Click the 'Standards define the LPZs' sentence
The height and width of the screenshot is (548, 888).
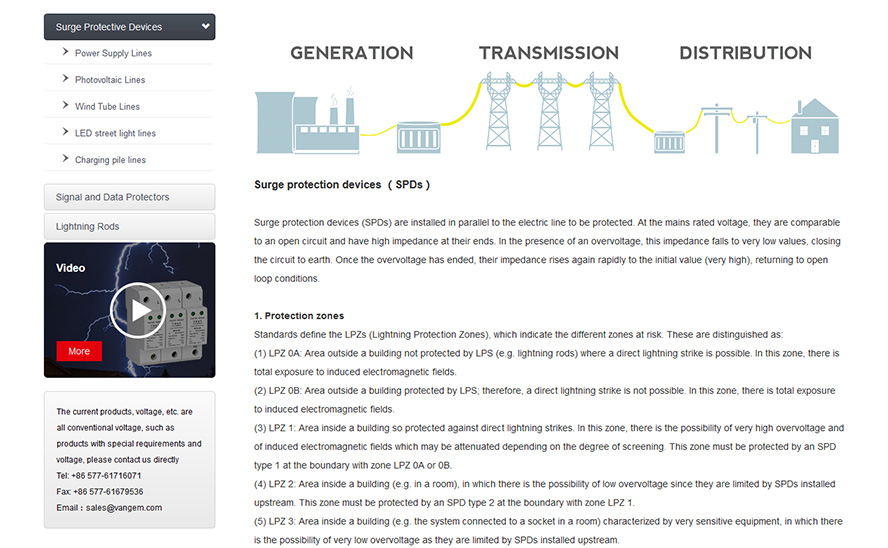click(518, 335)
